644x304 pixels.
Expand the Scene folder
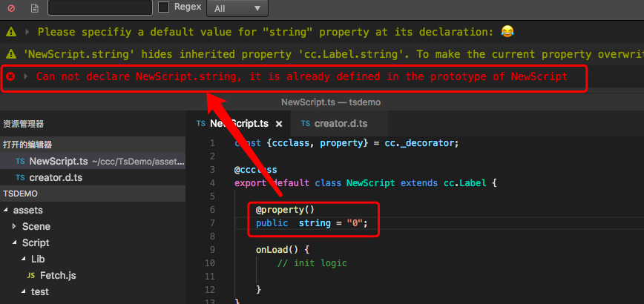click(x=14, y=226)
